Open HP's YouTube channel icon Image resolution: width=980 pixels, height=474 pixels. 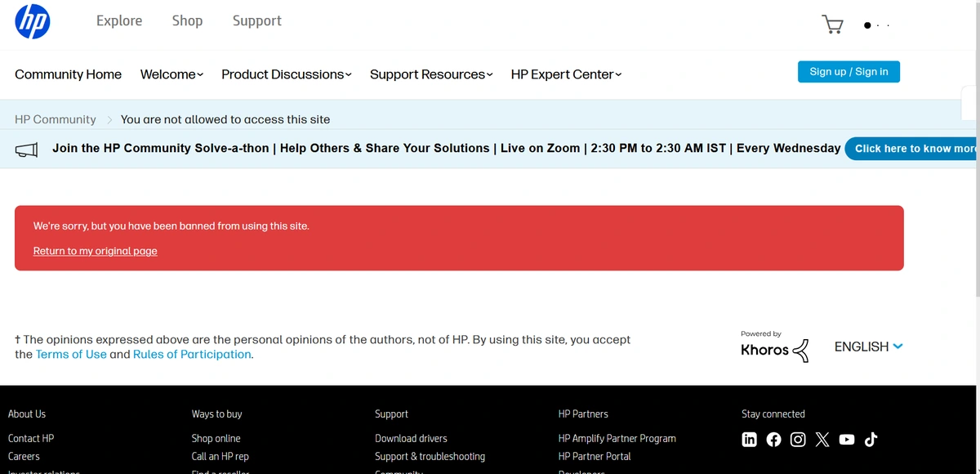click(847, 440)
